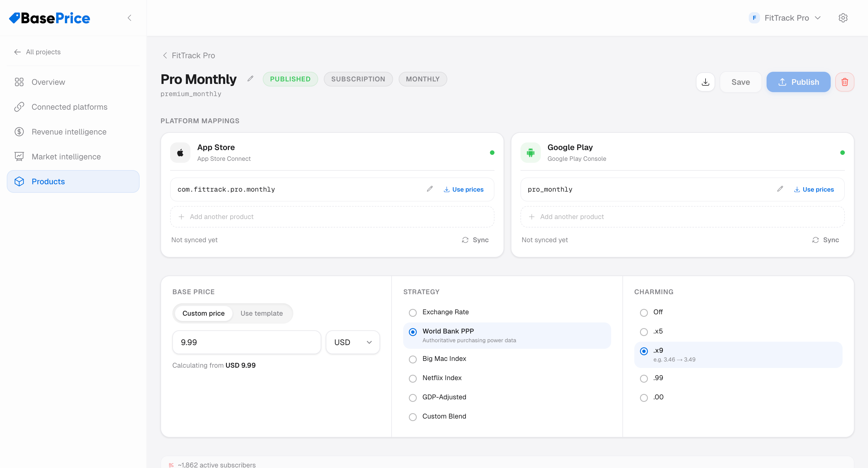The width and height of the screenshot is (868, 468).
Task: Click the Google Play green status dot
Action: point(842,153)
